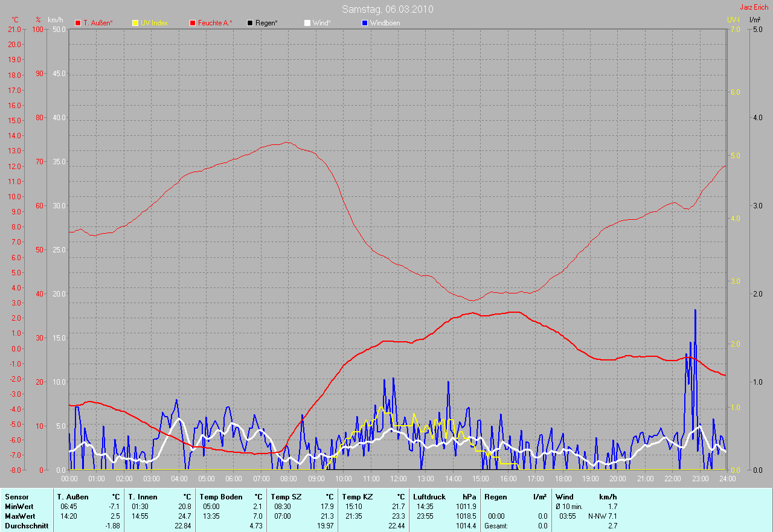Click the T. Innen maximum value "24.7"

click(185, 516)
